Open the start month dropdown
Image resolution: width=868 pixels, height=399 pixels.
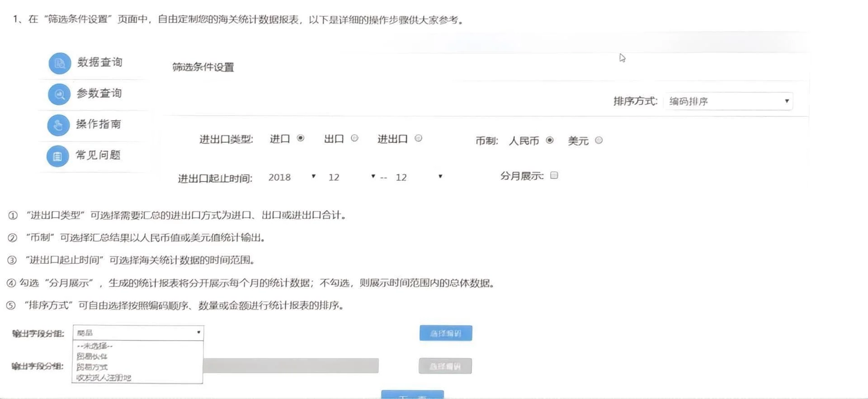352,177
